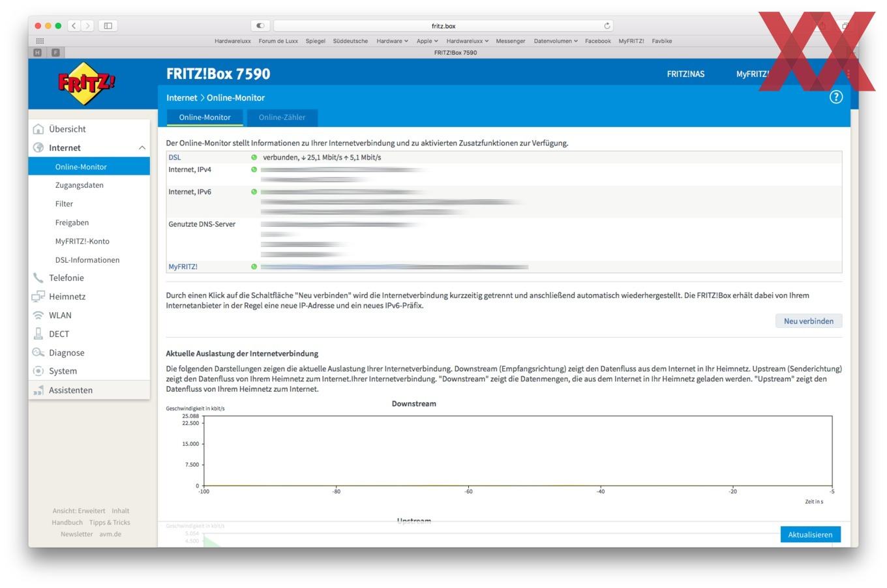
Task: Click the Ansicht: Erweitert footer link
Action: tap(78, 511)
